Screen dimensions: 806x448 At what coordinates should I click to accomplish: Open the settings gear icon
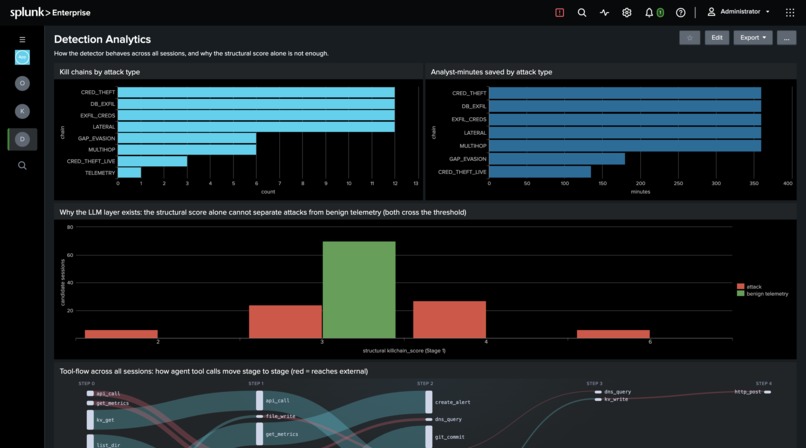[627, 12]
